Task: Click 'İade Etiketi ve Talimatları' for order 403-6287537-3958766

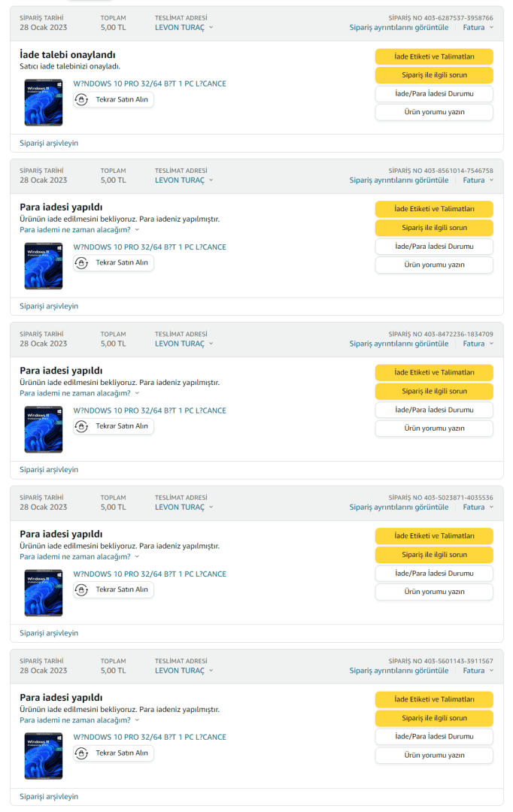Action: click(x=434, y=56)
